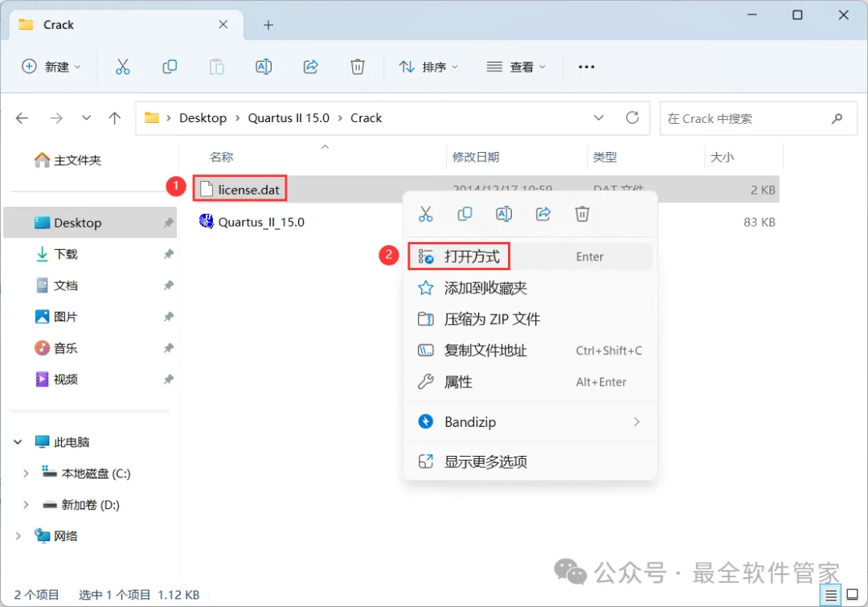Click Cut icon in context menu
868x607 pixels.
click(x=425, y=214)
